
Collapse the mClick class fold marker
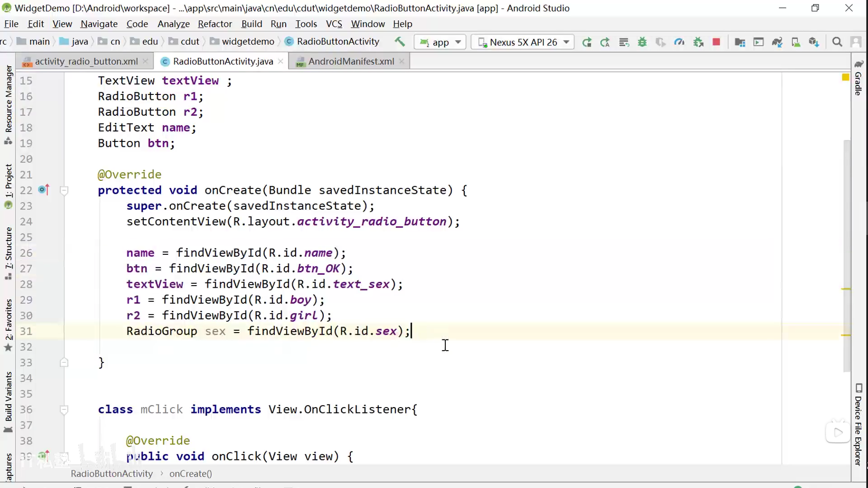(64, 409)
